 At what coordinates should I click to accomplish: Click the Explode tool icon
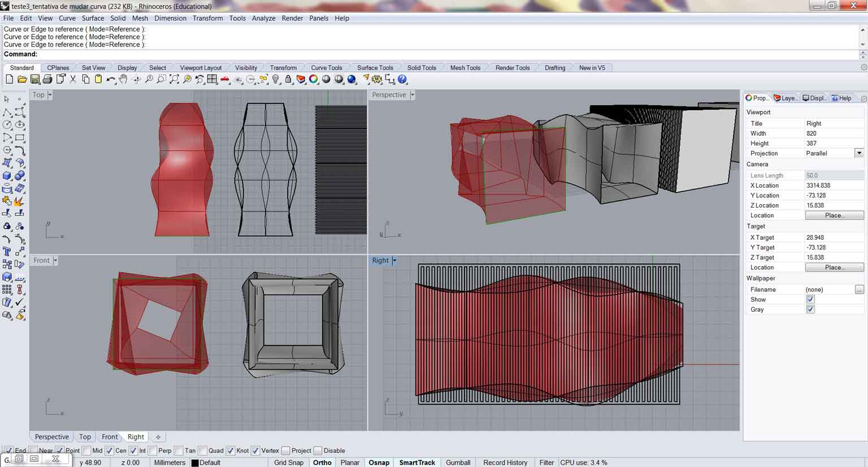click(19, 201)
